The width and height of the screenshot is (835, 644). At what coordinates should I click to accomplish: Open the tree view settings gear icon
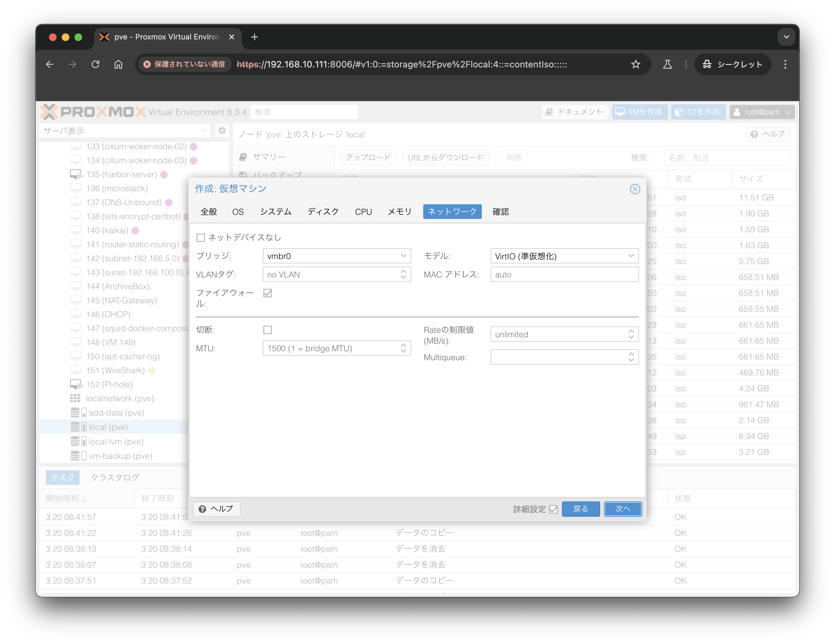pyautogui.click(x=222, y=131)
